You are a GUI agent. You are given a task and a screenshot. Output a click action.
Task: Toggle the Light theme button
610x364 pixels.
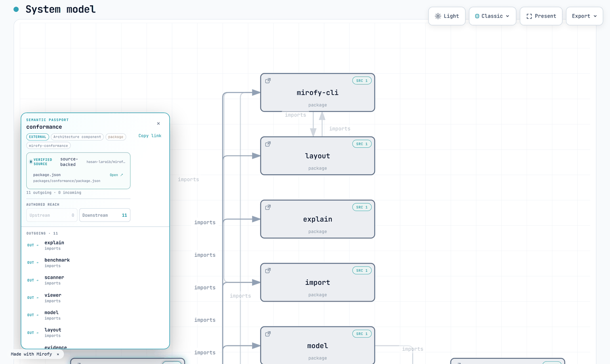447,16
